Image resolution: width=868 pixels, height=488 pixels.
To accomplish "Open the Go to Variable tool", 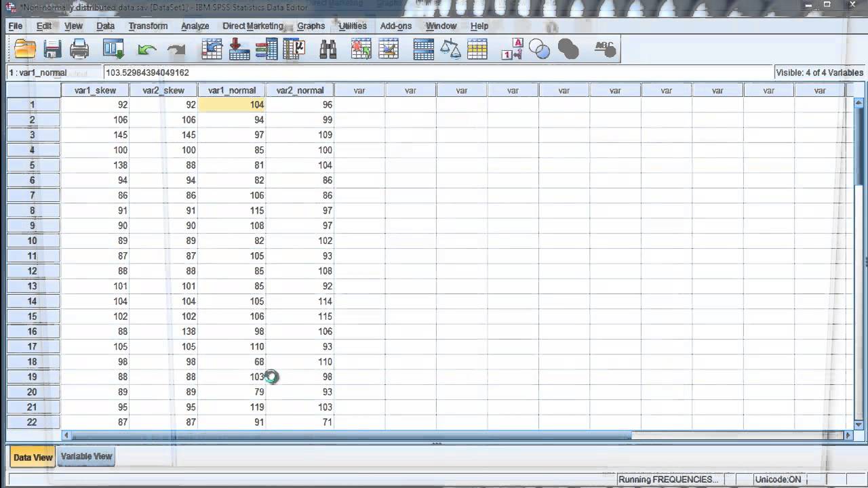I will (239, 49).
